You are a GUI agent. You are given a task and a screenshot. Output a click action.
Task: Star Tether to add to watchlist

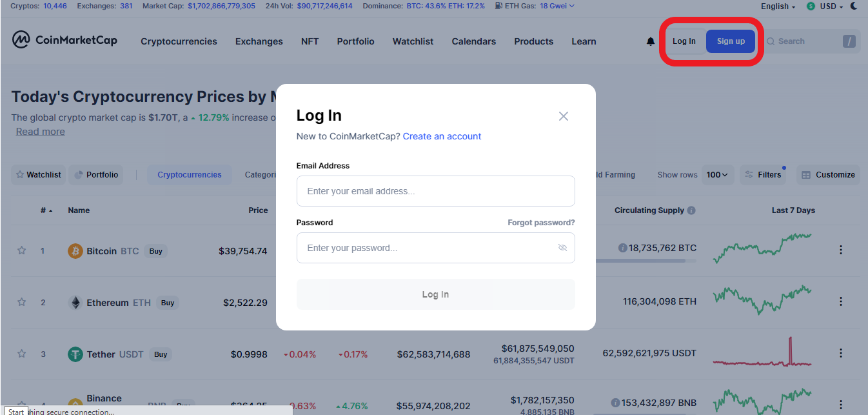[21, 354]
